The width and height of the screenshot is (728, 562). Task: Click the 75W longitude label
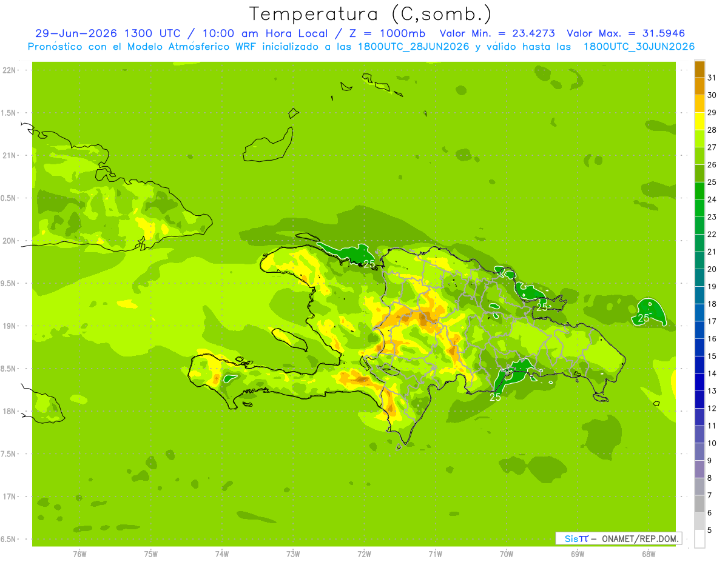151,554
